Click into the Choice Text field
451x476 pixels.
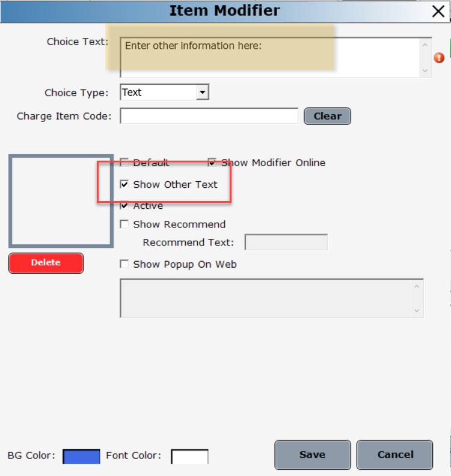pyautogui.click(x=271, y=58)
